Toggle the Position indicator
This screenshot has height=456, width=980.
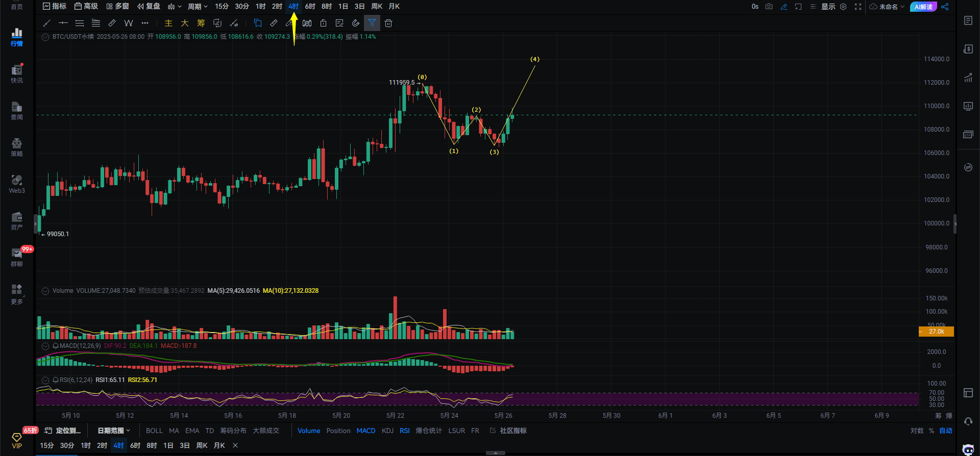pyautogui.click(x=338, y=430)
